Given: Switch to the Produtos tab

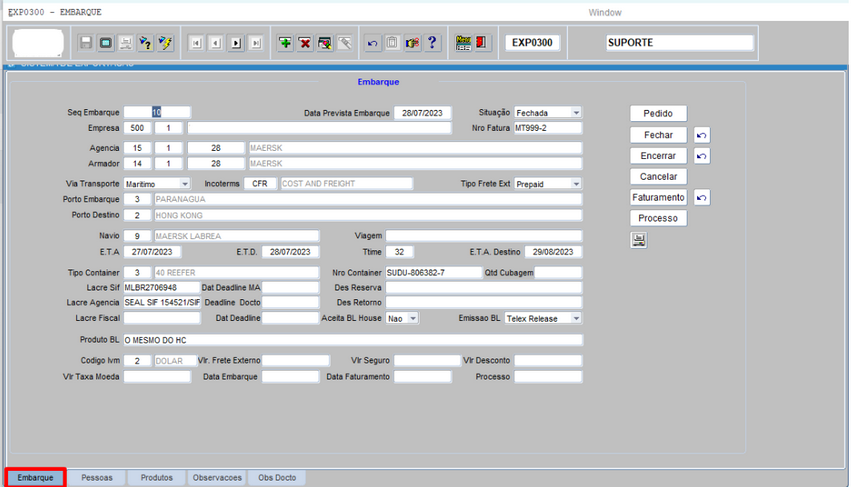Looking at the screenshot, I should click(x=156, y=478).
